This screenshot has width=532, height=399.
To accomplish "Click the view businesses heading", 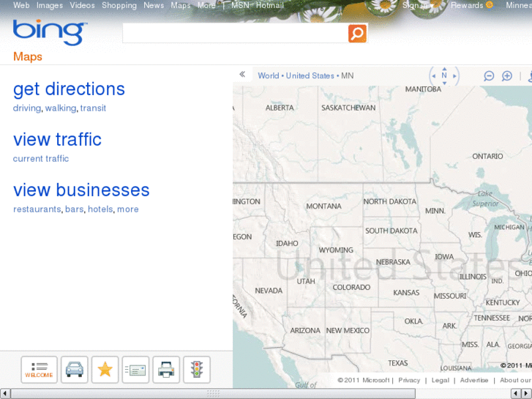I will (81, 190).
